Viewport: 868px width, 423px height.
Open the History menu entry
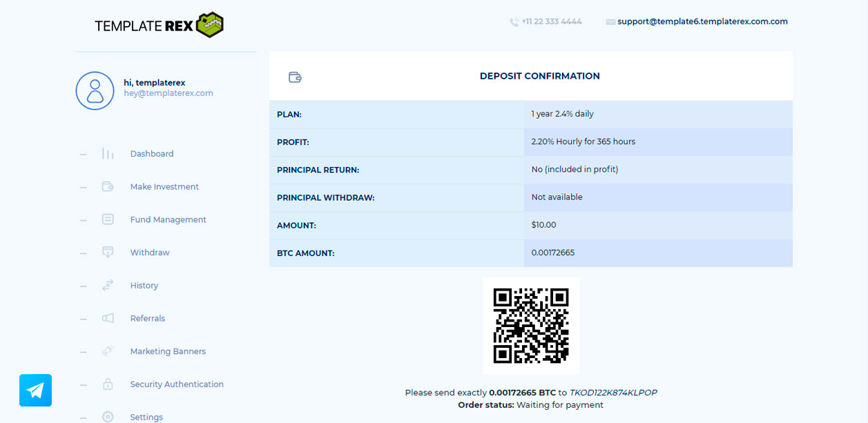click(144, 286)
